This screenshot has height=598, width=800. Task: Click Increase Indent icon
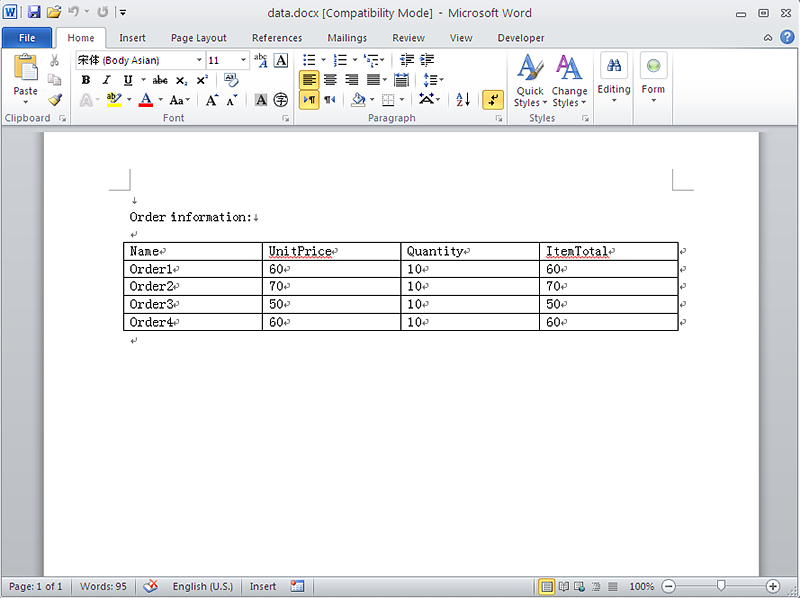point(427,60)
